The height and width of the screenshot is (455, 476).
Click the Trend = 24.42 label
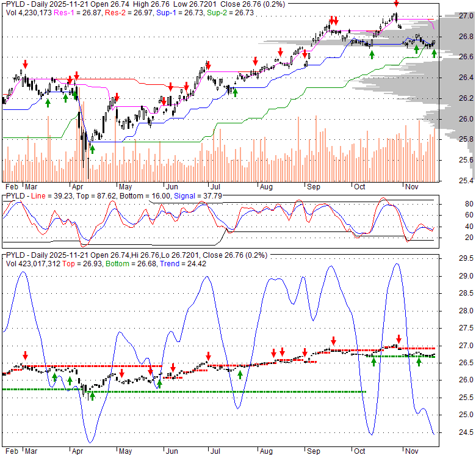click(183, 264)
